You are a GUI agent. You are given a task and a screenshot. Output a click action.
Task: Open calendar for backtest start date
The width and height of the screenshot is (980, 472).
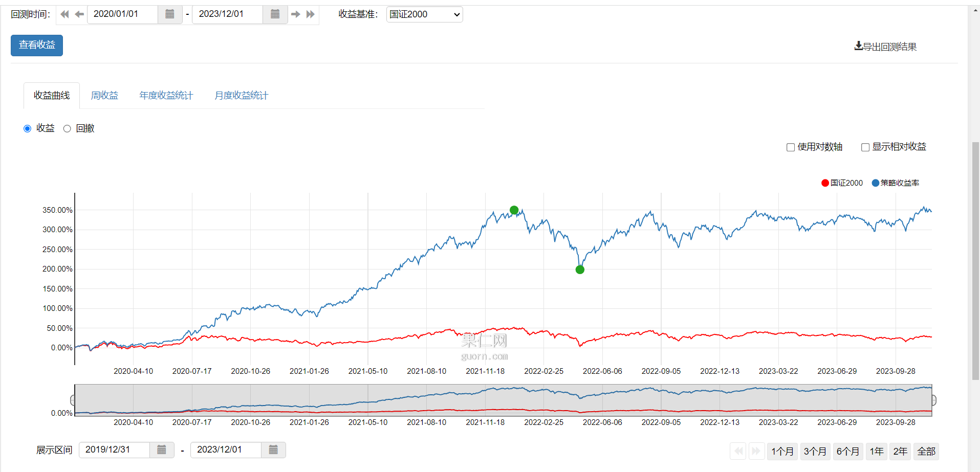[170, 14]
